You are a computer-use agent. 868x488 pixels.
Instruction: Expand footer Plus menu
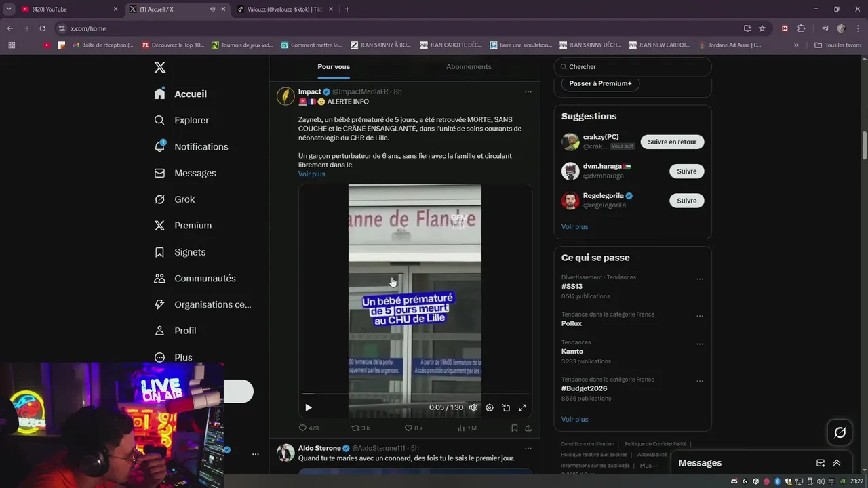tap(648, 466)
